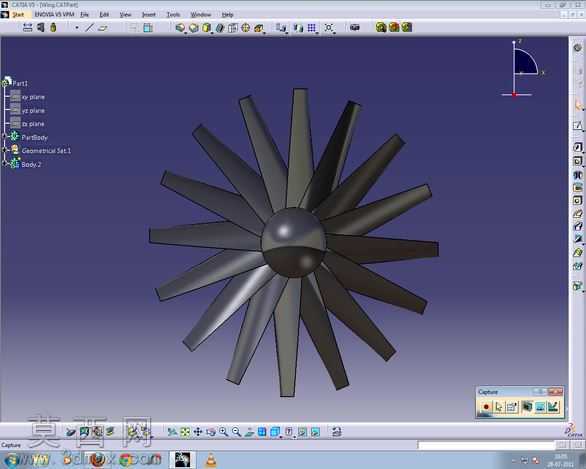This screenshot has height=469, width=586.
Task: Open the Start menu in CATIA
Action: (x=18, y=15)
